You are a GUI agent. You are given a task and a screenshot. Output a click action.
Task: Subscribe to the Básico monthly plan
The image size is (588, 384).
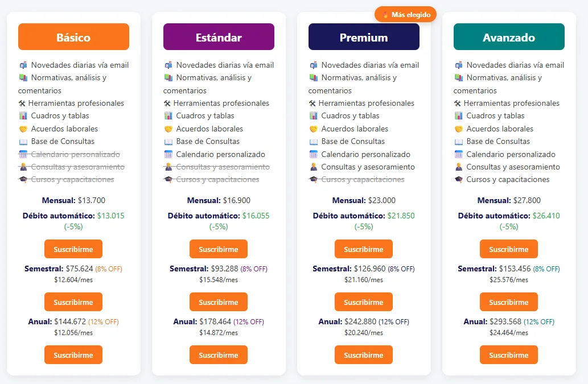coord(73,249)
